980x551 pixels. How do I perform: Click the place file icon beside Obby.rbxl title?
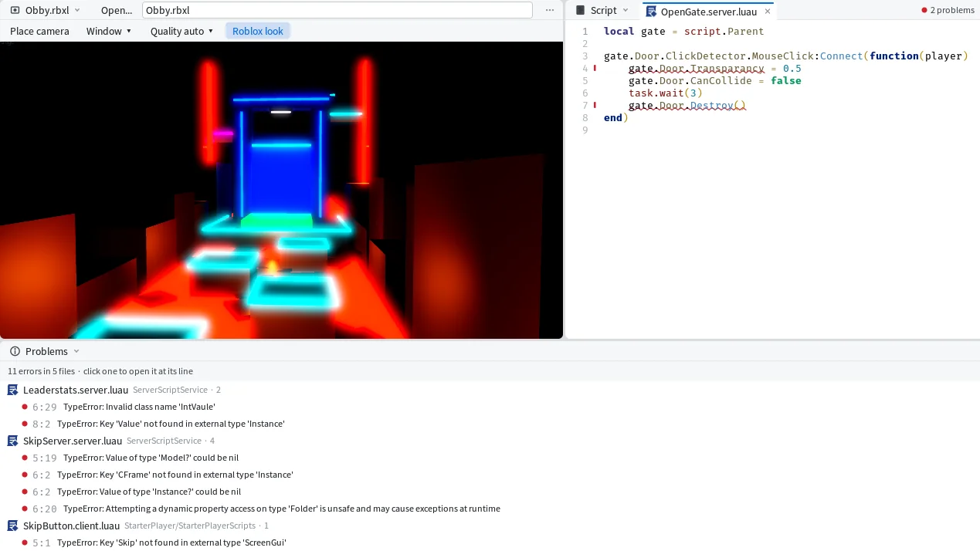point(15,10)
